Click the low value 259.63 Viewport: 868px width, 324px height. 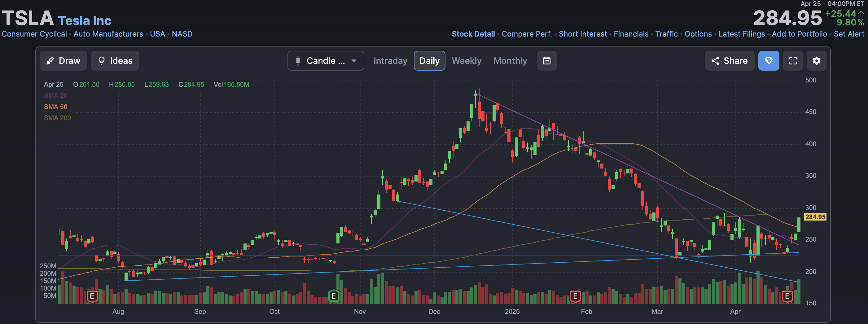[159, 85]
